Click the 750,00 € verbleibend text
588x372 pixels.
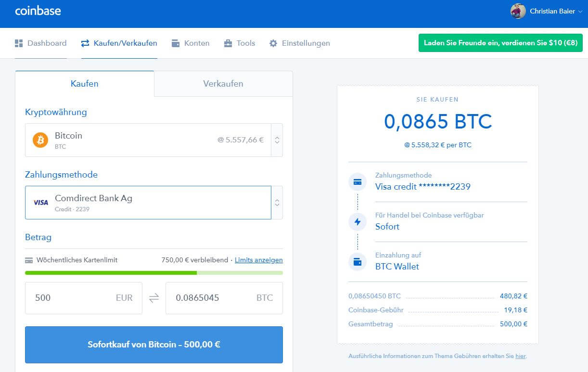point(195,260)
